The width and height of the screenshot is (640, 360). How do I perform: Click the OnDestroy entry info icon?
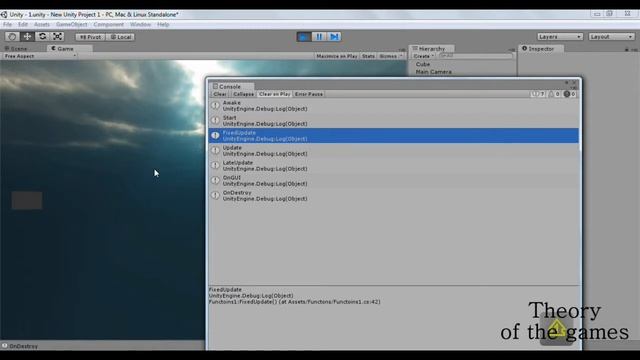pyautogui.click(x=215, y=196)
